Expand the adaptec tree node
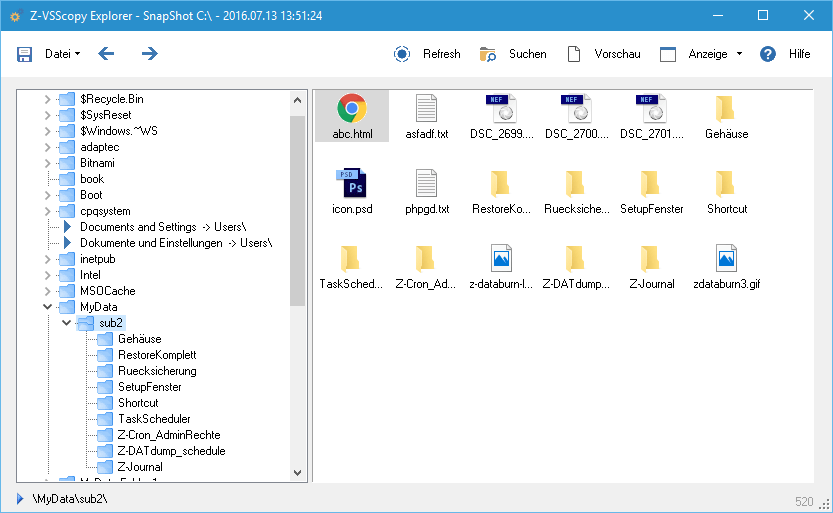Viewport: 833px width, 513px height. pos(47,147)
